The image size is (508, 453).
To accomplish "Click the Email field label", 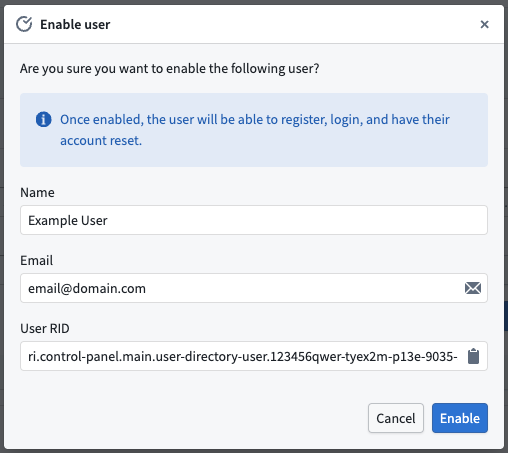I will pos(37,260).
